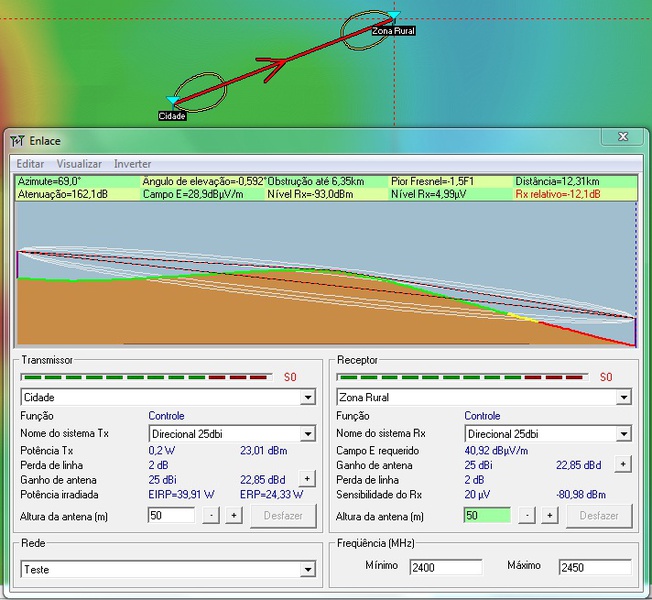Click the EIRP=39,91 W value

(181, 494)
